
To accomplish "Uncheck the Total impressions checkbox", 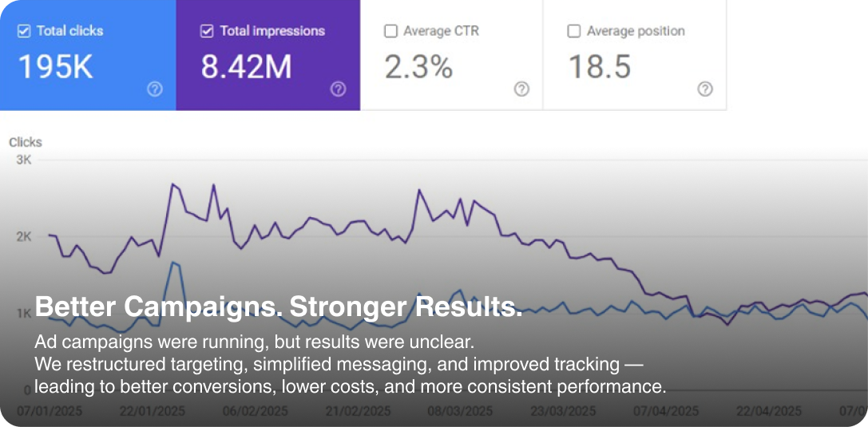I will point(207,31).
